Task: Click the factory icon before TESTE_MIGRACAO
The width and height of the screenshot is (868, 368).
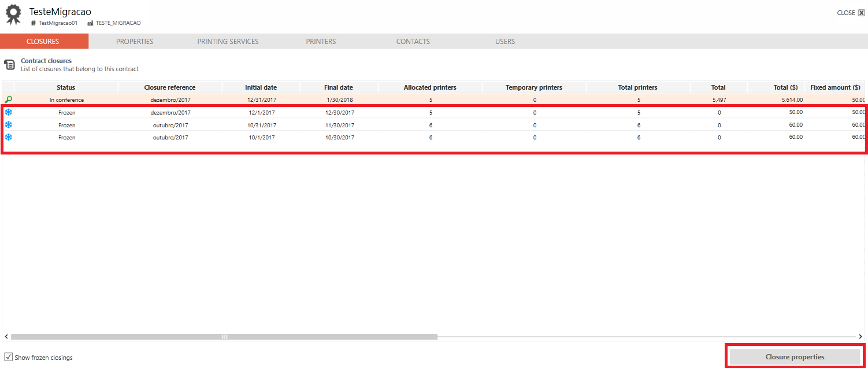Action: (90, 23)
